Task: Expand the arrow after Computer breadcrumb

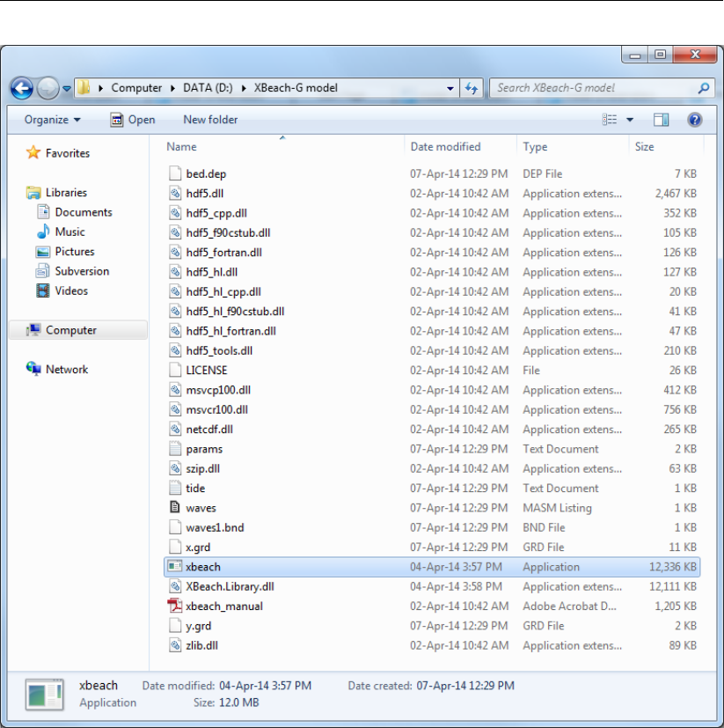Action: pos(172,88)
